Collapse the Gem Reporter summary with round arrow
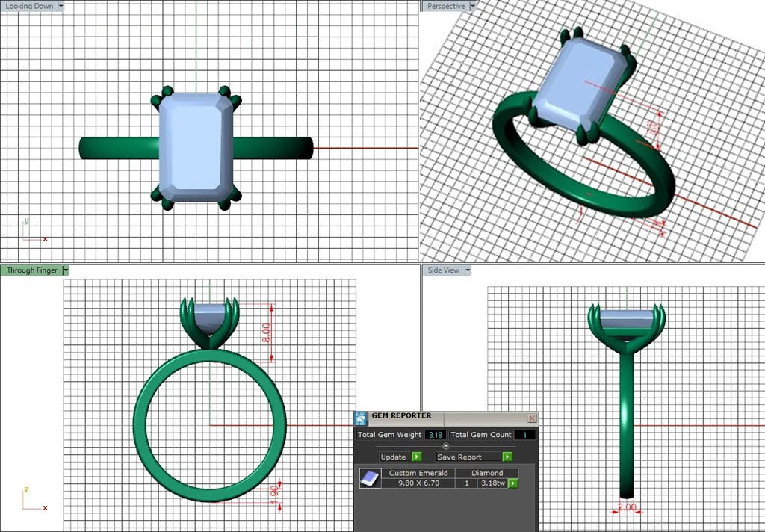This screenshot has height=532, width=765. (x=446, y=446)
